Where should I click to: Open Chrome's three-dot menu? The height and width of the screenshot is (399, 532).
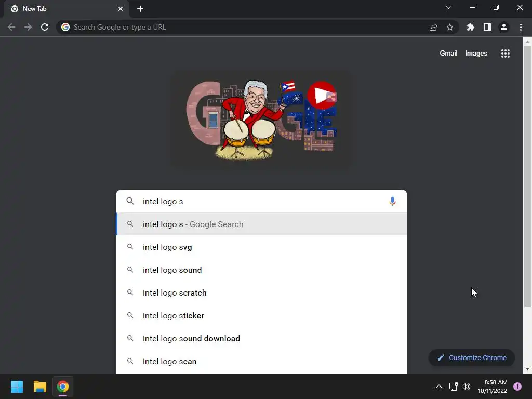tap(521, 27)
